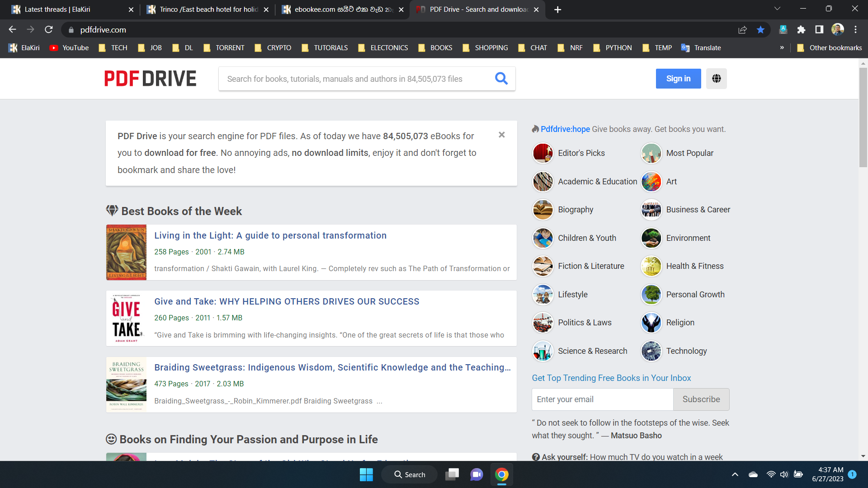
Task: Open the TECH bookmarks folder
Action: tap(113, 48)
